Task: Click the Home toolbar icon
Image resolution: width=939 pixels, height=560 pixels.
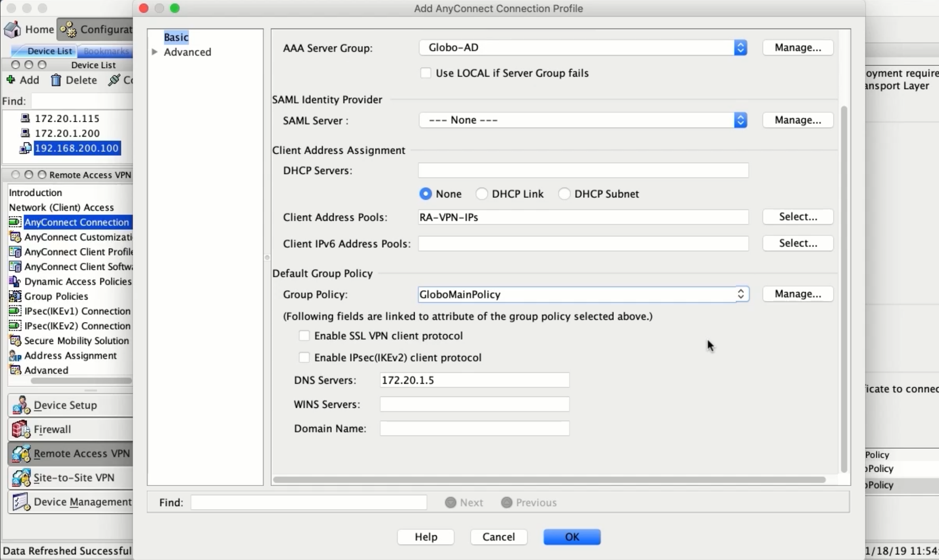Action: [12, 29]
